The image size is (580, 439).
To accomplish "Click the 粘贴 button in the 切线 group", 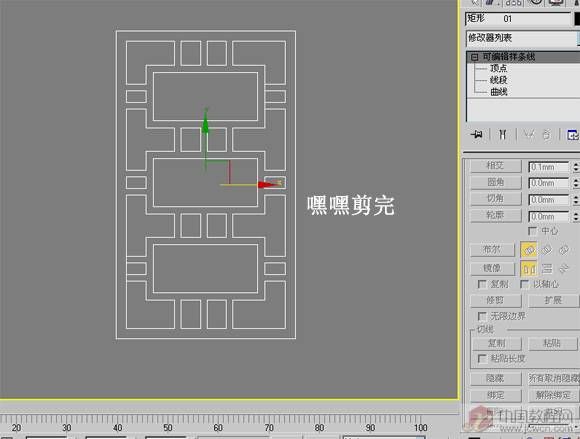I will click(x=552, y=344).
